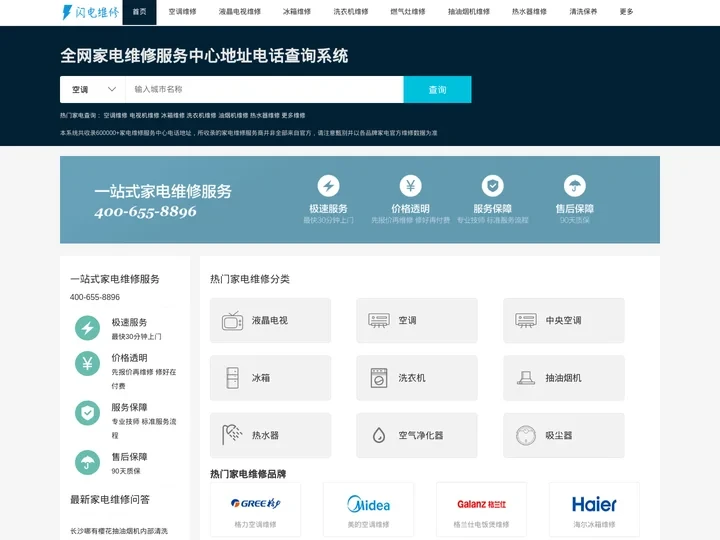The width and height of the screenshot is (720, 540).
Task: Click the 查询 search button
Action: [x=438, y=90]
